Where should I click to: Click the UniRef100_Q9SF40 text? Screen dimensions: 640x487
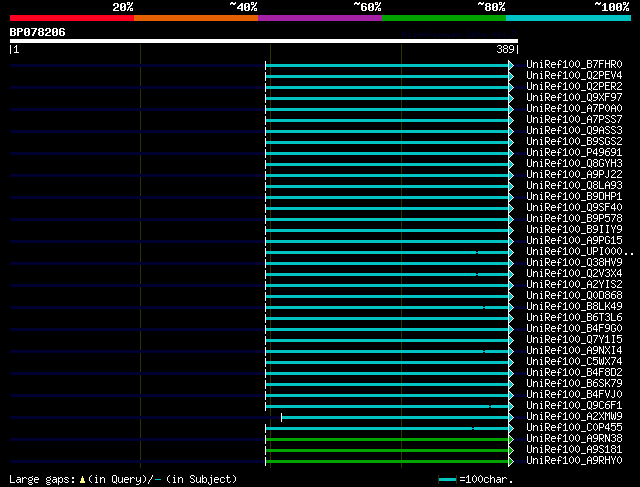tap(574, 208)
